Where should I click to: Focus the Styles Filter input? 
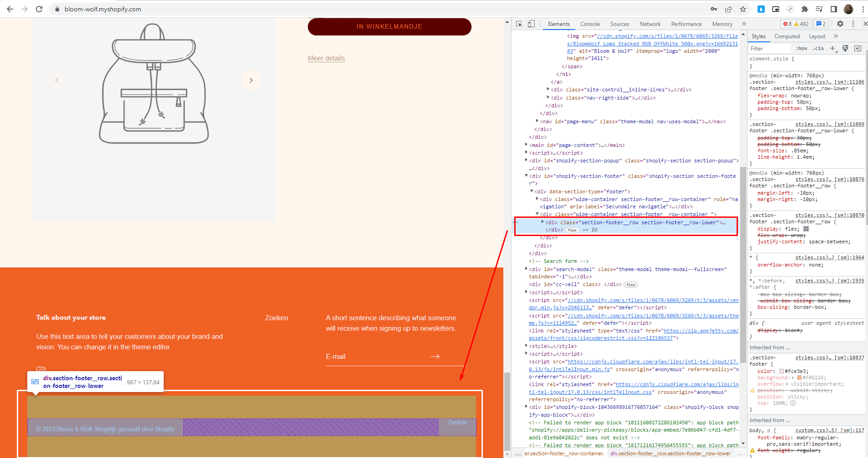pos(769,49)
